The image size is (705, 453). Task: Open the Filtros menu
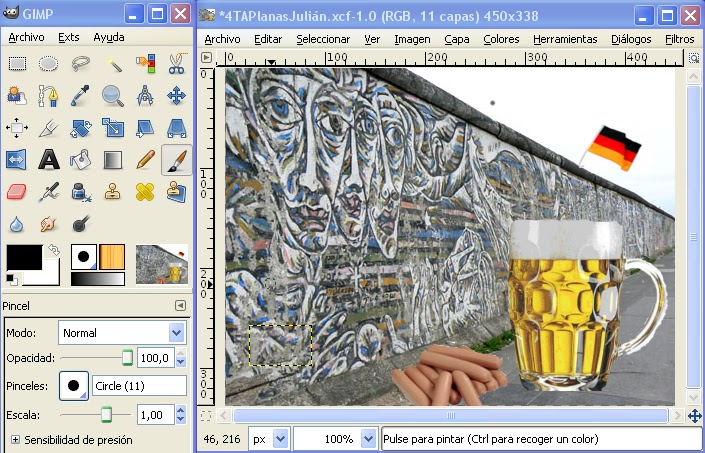coord(679,40)
